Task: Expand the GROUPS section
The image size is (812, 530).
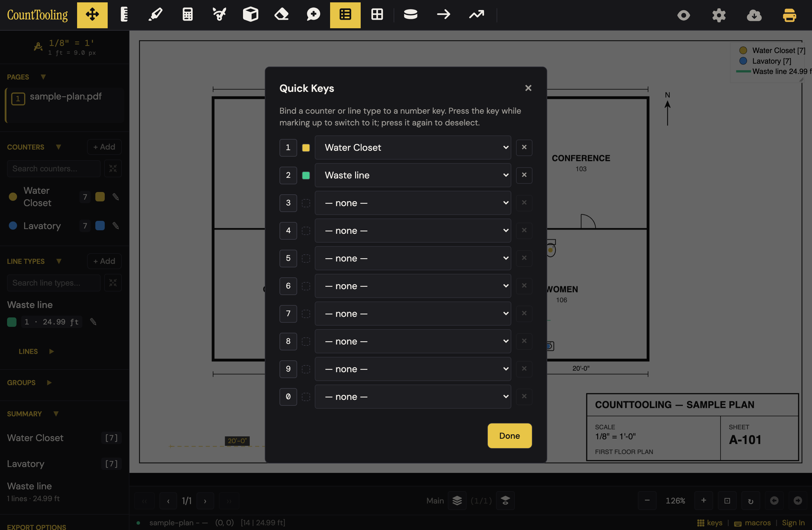Action: tap(49, 382)
